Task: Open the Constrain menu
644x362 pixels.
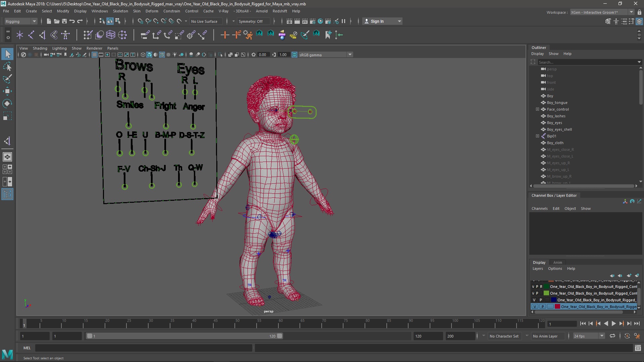Action: coord(171,11)
